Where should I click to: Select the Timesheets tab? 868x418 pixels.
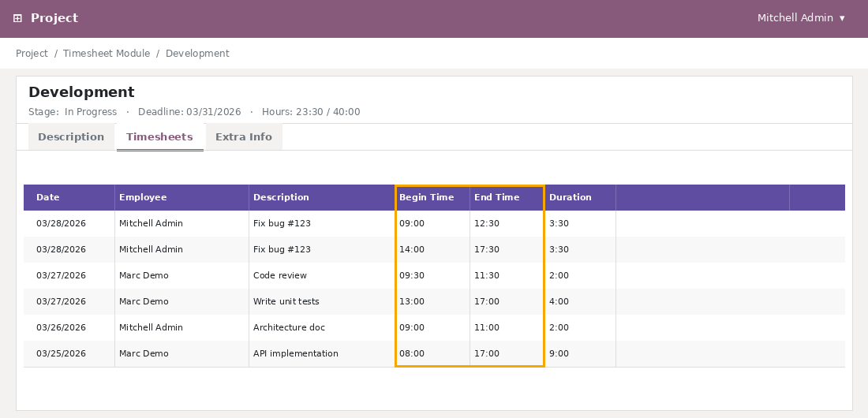coord(159,136)
